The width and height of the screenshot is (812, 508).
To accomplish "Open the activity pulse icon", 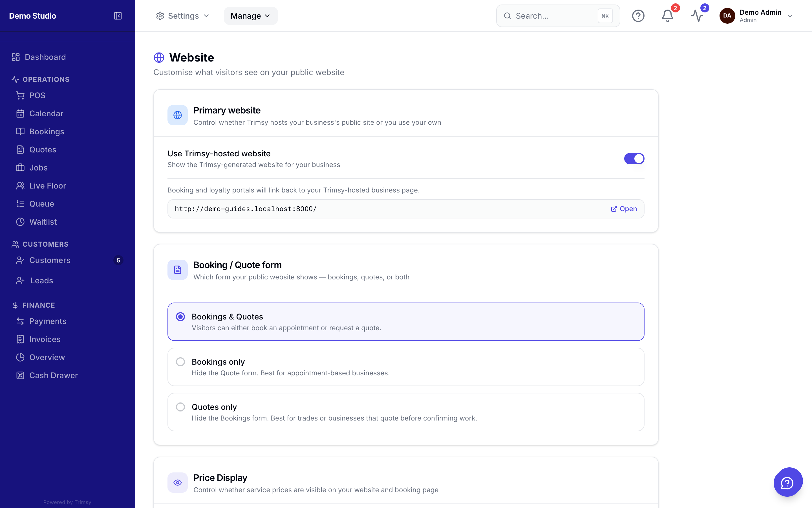I will 697,16.
